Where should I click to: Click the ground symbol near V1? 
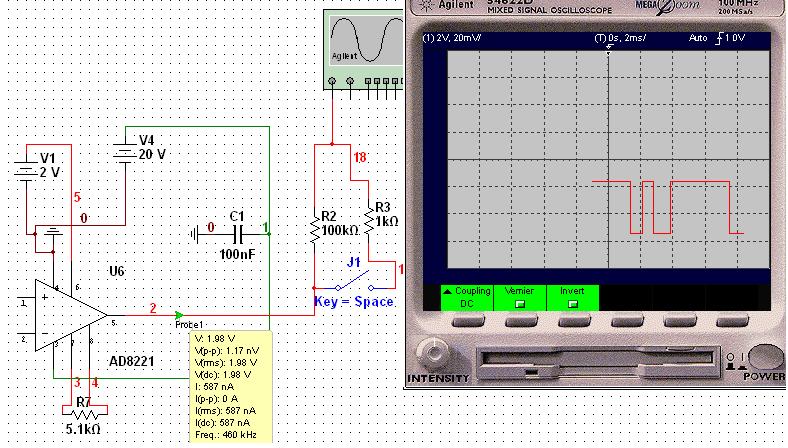(53, 232)
